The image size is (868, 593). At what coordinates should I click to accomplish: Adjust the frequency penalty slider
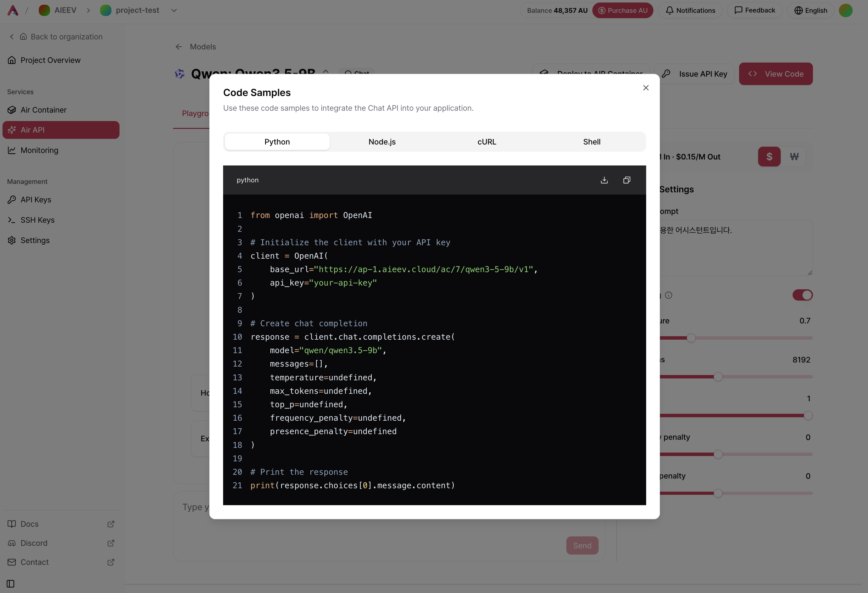[718, 454]
